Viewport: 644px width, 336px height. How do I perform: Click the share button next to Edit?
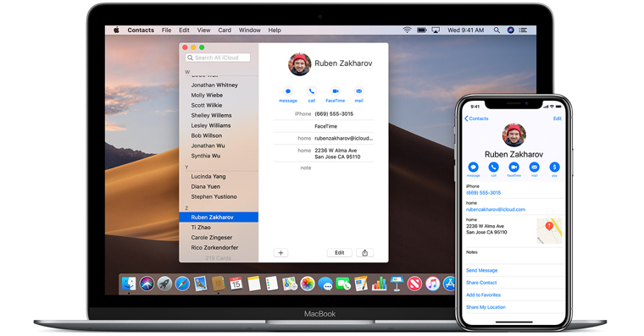[364, 253]
